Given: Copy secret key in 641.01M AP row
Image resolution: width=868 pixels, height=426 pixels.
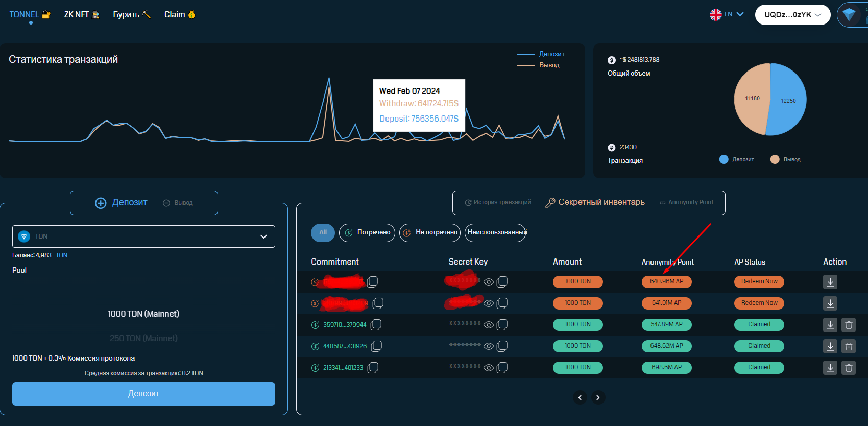Looking at the screenshot, I should coord(502,303).
